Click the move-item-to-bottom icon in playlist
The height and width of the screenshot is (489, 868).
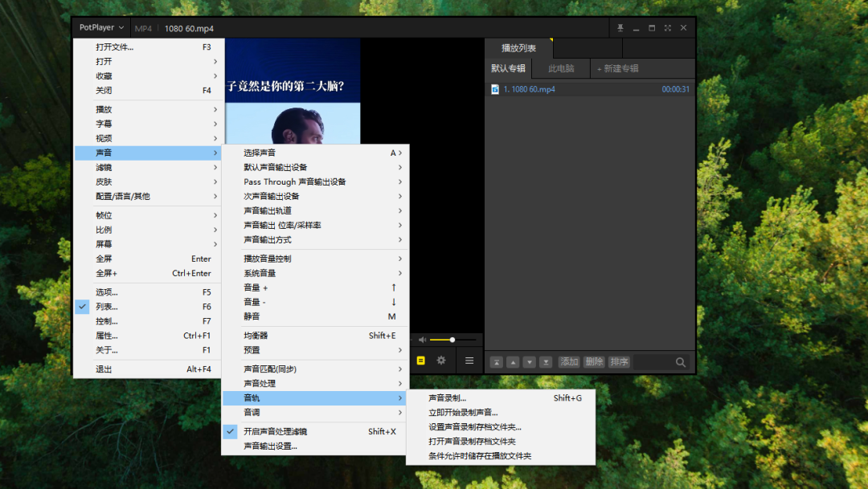pos(547,361)
